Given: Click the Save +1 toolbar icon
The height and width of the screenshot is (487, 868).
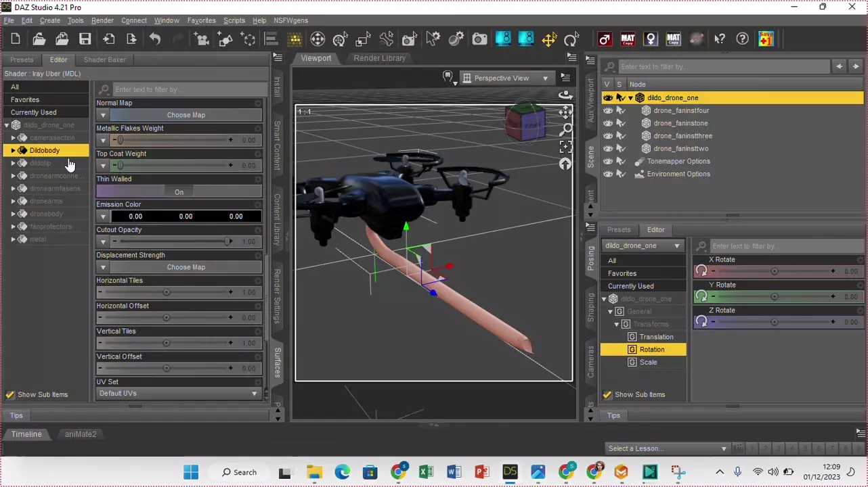Looking at the screenshot, I should [766, 39].
